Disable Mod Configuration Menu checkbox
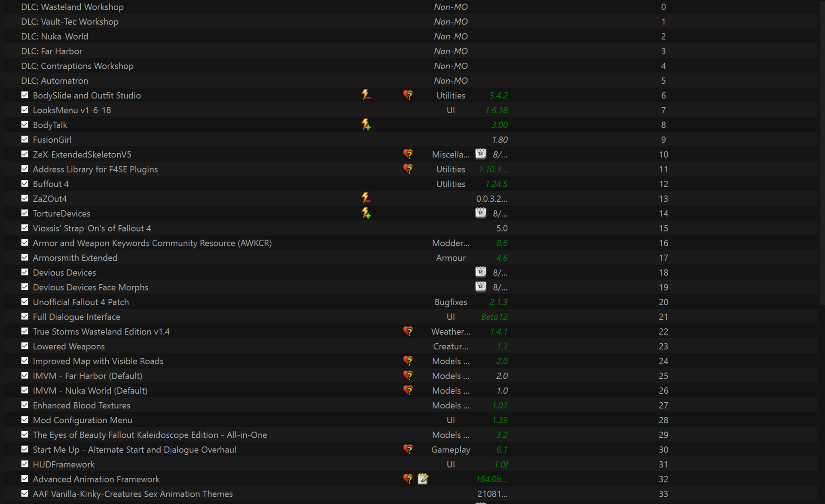The image size is (825, 504). point(25,419)
